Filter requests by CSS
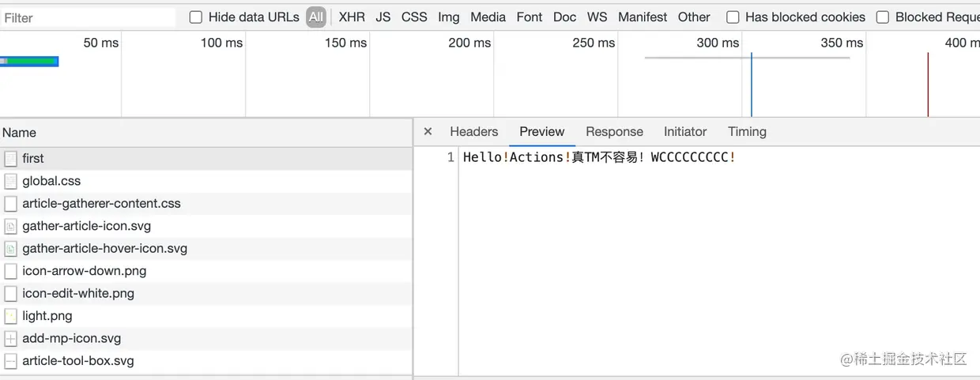Screen dimensions: 980x380 pyautogui.click(x=414, y=17)
